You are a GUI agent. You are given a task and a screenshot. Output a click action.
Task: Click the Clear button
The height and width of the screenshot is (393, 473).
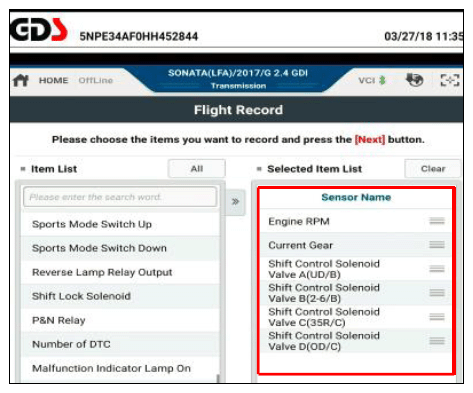433,169
